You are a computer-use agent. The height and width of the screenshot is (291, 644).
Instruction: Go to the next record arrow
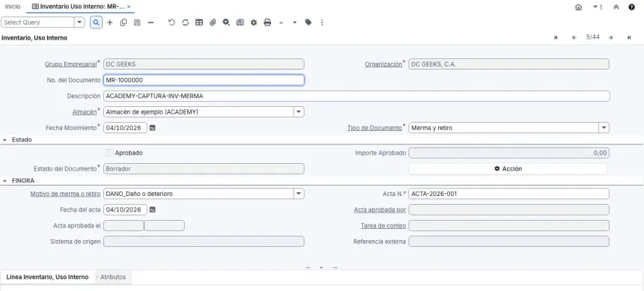tap(611, 37)
